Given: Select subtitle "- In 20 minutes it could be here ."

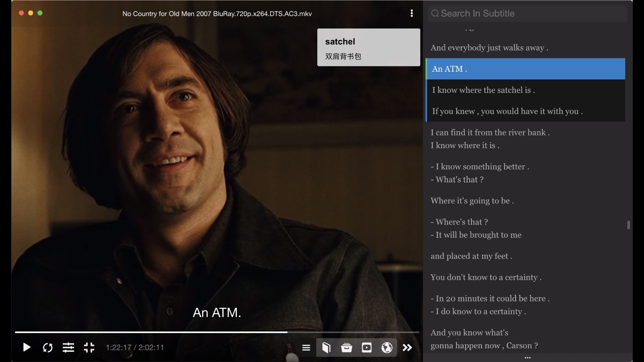Looking at the screenshot, I should click(490, 298).
